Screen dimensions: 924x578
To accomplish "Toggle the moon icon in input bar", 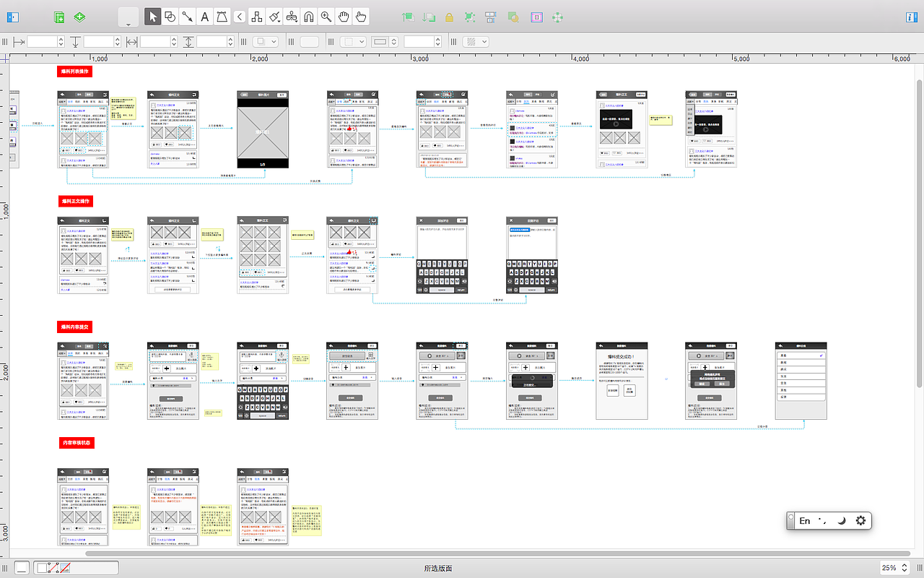I will pos(842,520).
